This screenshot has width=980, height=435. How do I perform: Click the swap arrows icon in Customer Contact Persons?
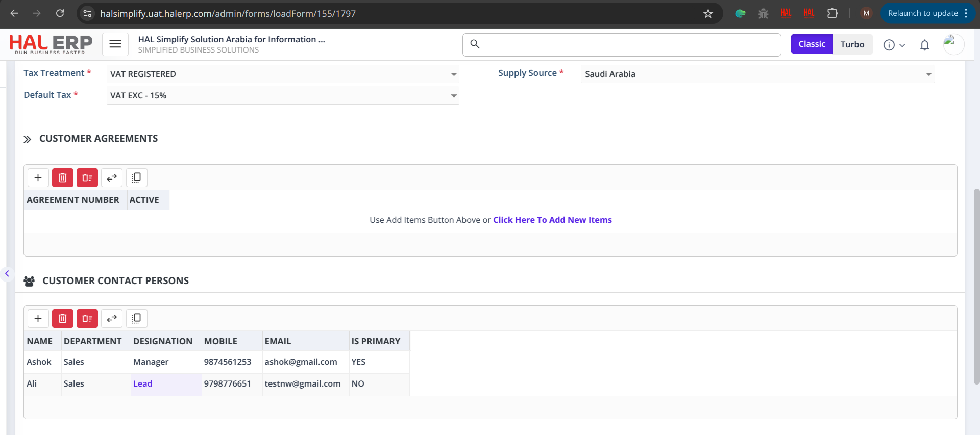(x=112, y=319)
